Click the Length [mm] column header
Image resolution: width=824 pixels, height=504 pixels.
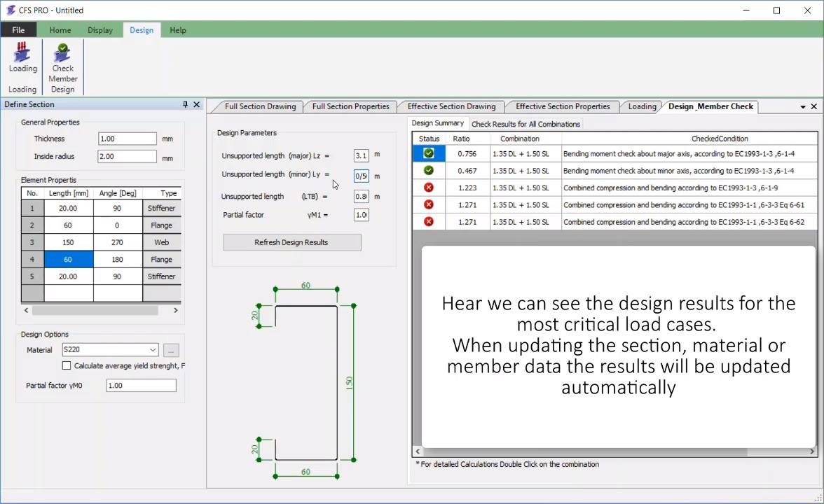pos(69,193)
